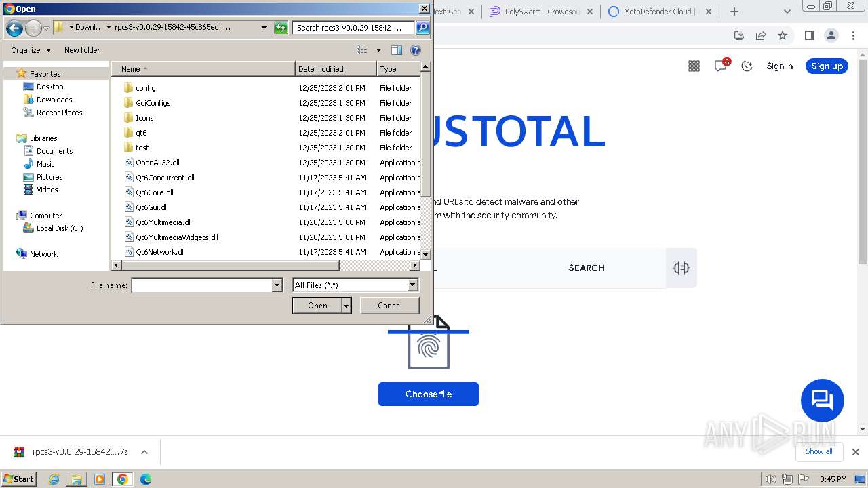Click the Forward arrow in Open dialog

pyautogui.click(x=33, y=28)
